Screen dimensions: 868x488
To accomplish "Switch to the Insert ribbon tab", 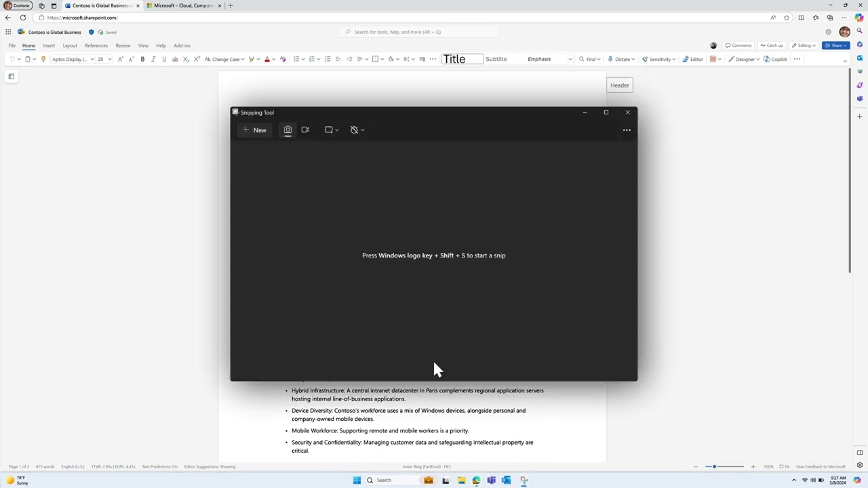I will click(x=49, y=45).
